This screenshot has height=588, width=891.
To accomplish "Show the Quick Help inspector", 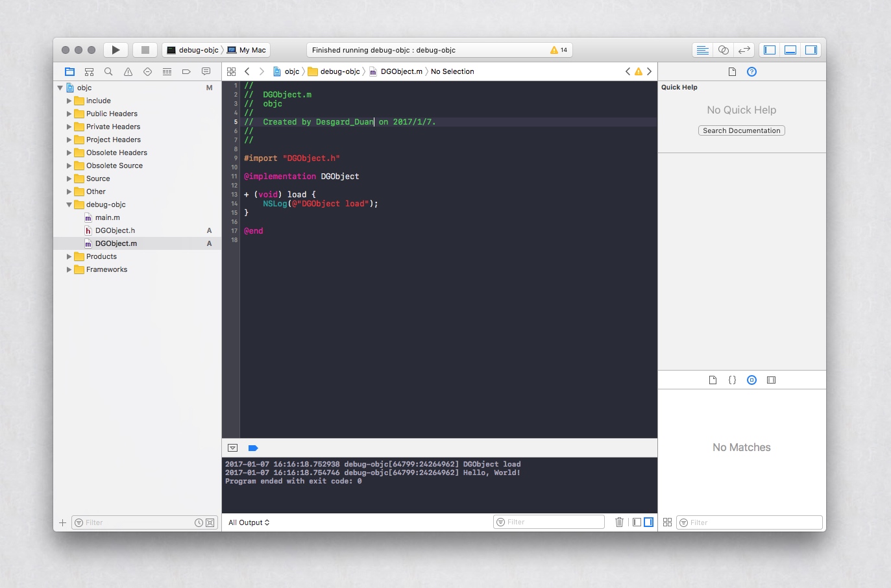I will 751,71.
